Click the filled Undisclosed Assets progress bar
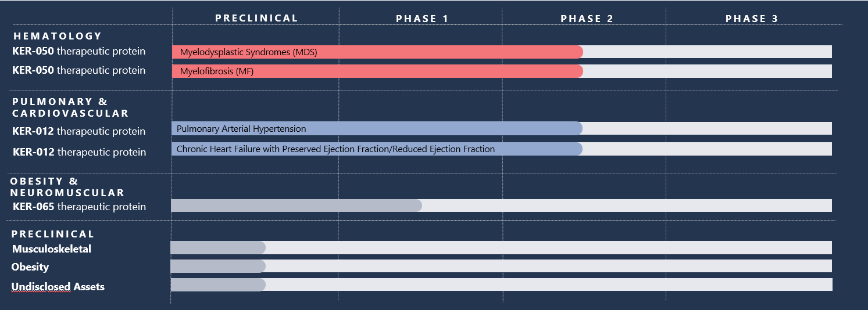 218,285
